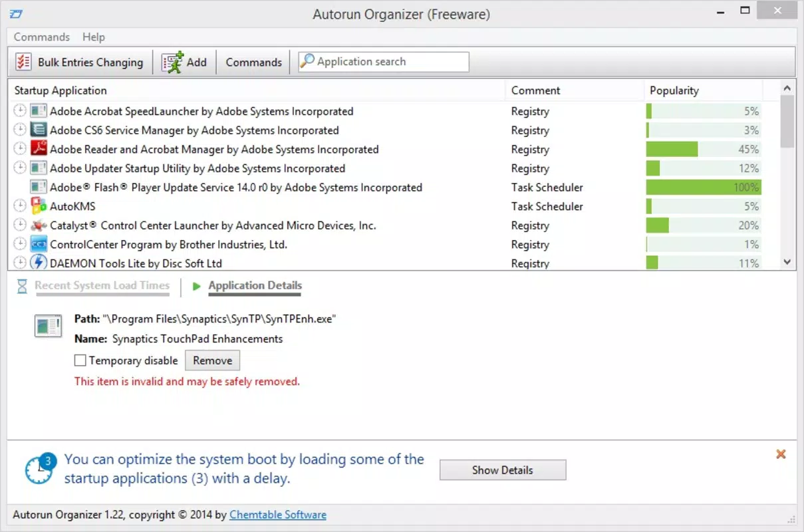Click the DAEMON Tools Lite lightning icon
This screenshot has height=532, width=804.
pos(39,263)
